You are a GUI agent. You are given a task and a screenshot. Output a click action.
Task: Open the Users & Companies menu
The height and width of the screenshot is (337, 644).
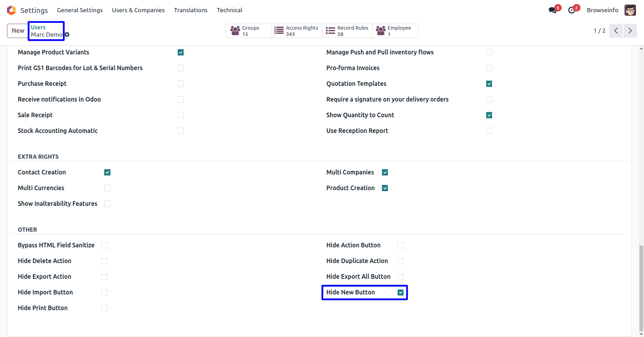coord(138,10)
